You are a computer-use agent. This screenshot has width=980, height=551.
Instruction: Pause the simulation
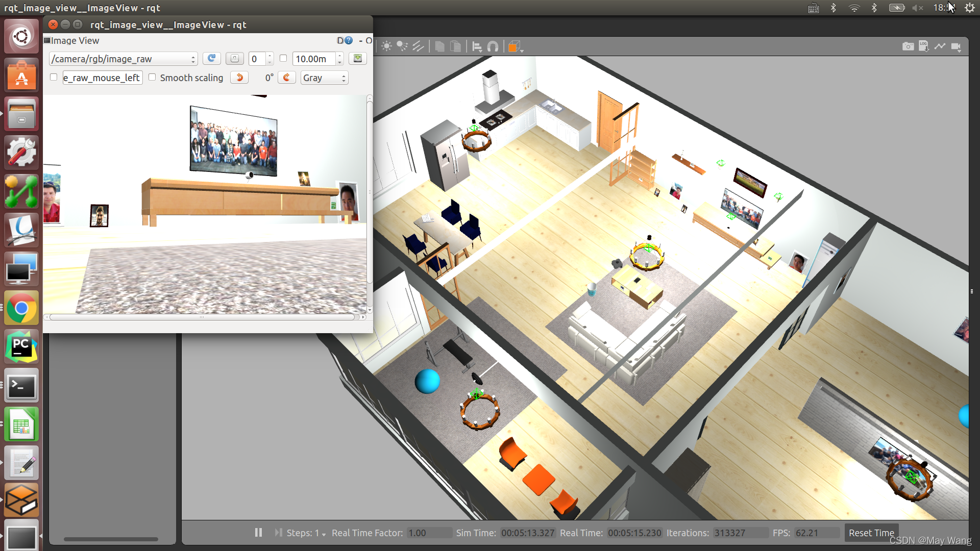tap(258, 533)
